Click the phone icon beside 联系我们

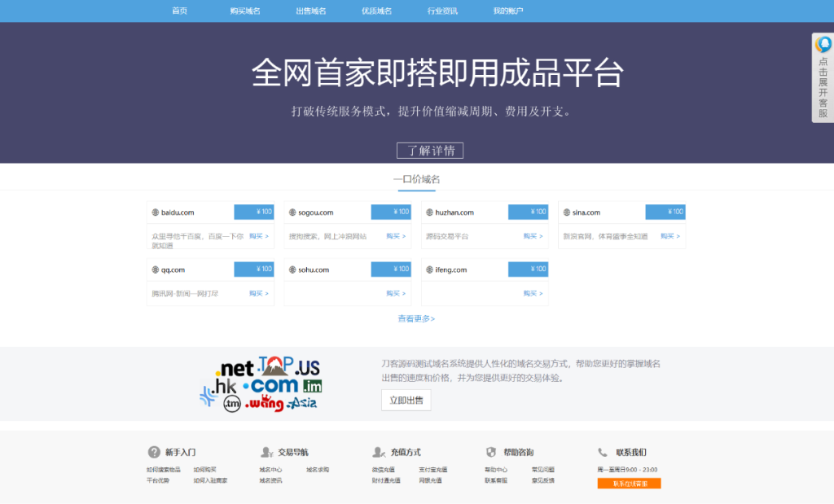(602, 452)
